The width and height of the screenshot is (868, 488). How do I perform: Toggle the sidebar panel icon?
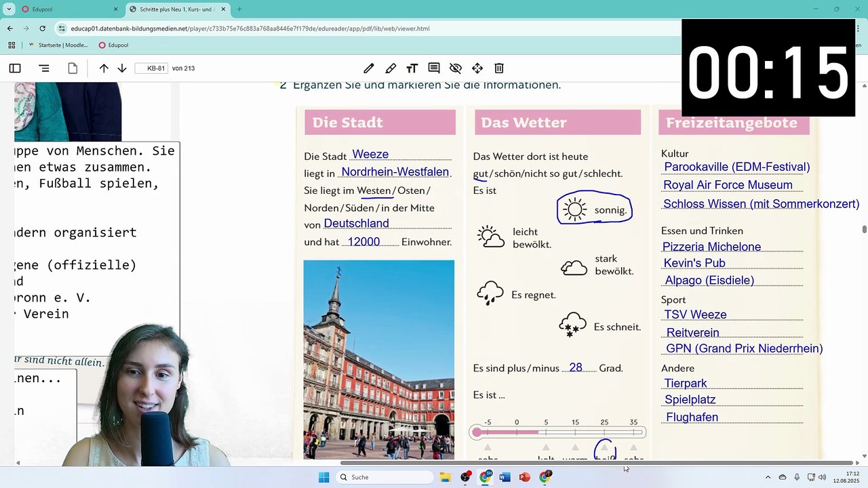point(15,68)
